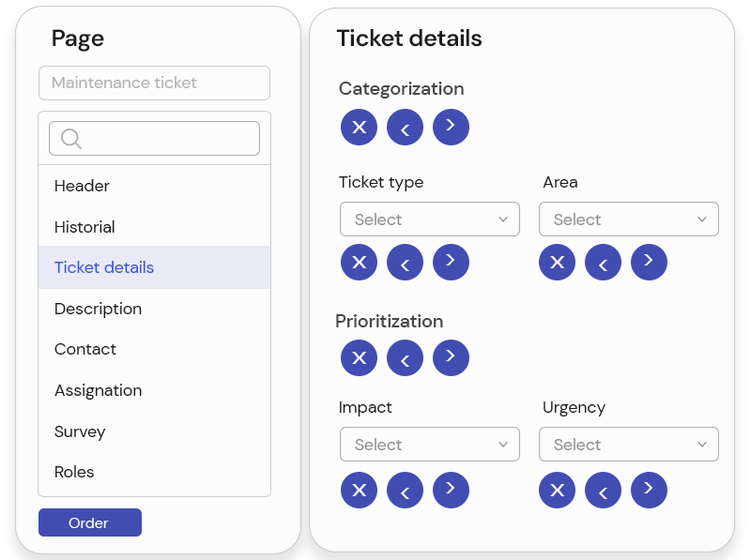Click the left arrow below Impact dropdown

click(x=405, y=490)
